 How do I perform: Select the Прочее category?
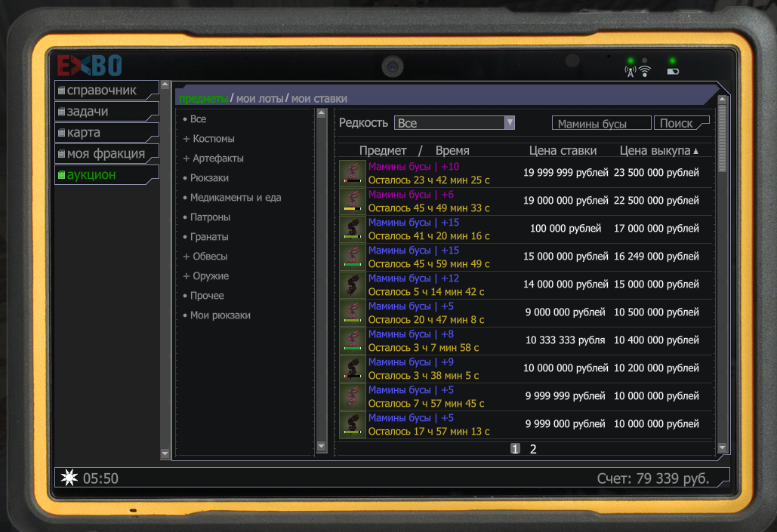pyautogui.click(x=203, y=296)
